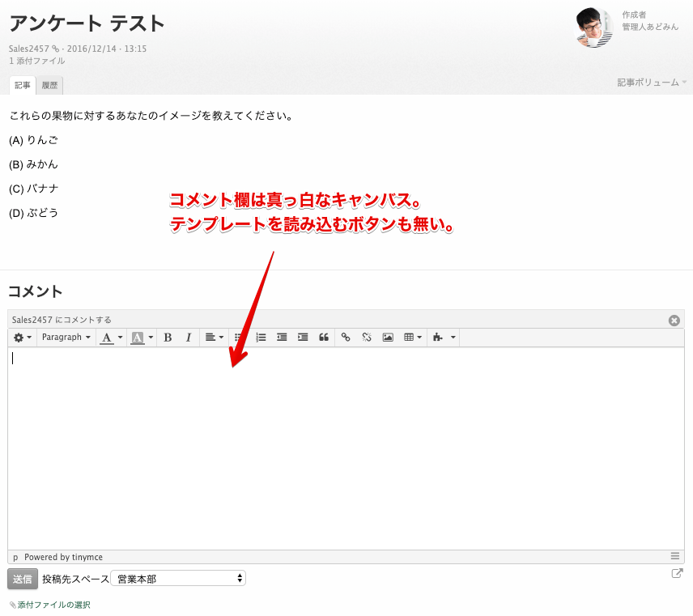The height and width of the screenshot is (616, 693).
Task: Select the 記事 tab
Action: coord(23,85)
